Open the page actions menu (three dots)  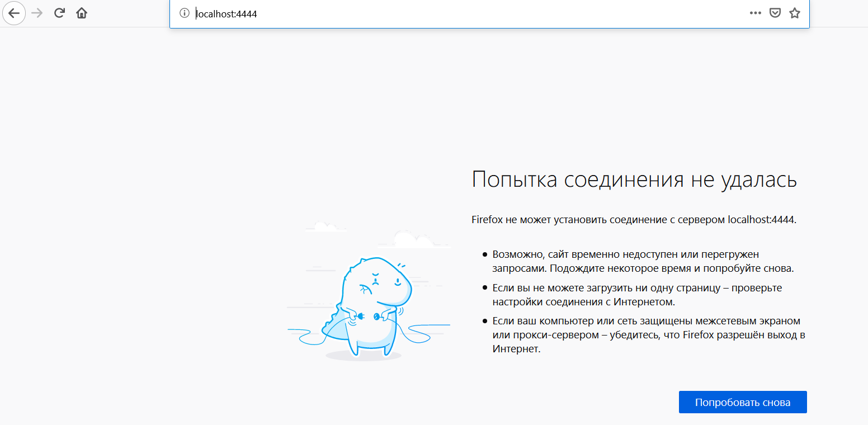click(756, 13)
